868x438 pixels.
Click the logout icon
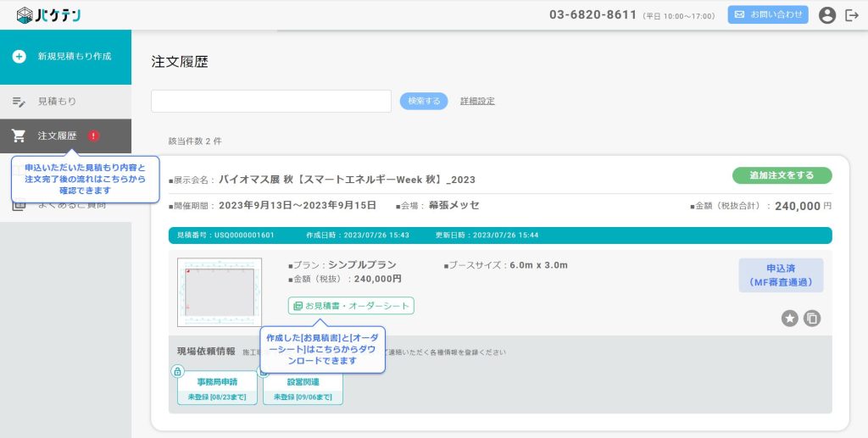(x=852, y=15)
